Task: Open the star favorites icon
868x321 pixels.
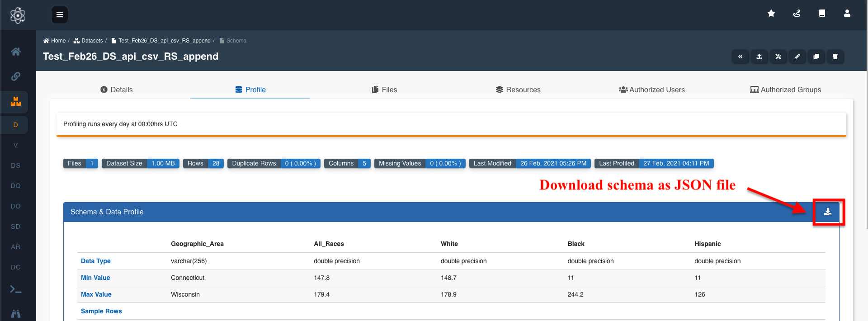Action: (771, 14)
